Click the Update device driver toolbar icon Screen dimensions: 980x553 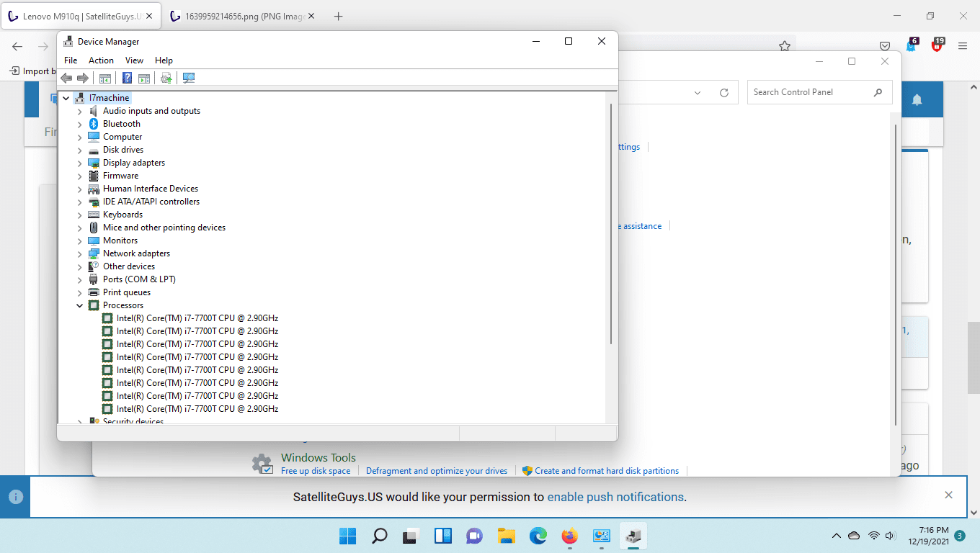coord(166,78)
